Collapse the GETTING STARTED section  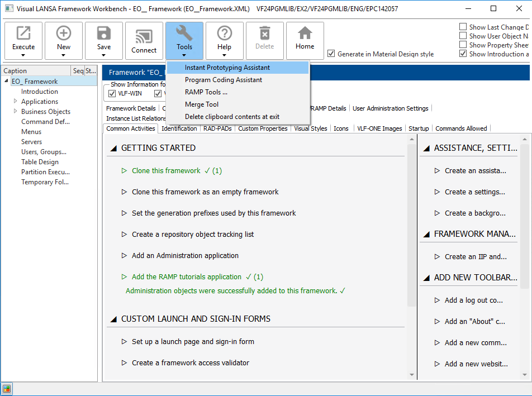pos(113,148)
